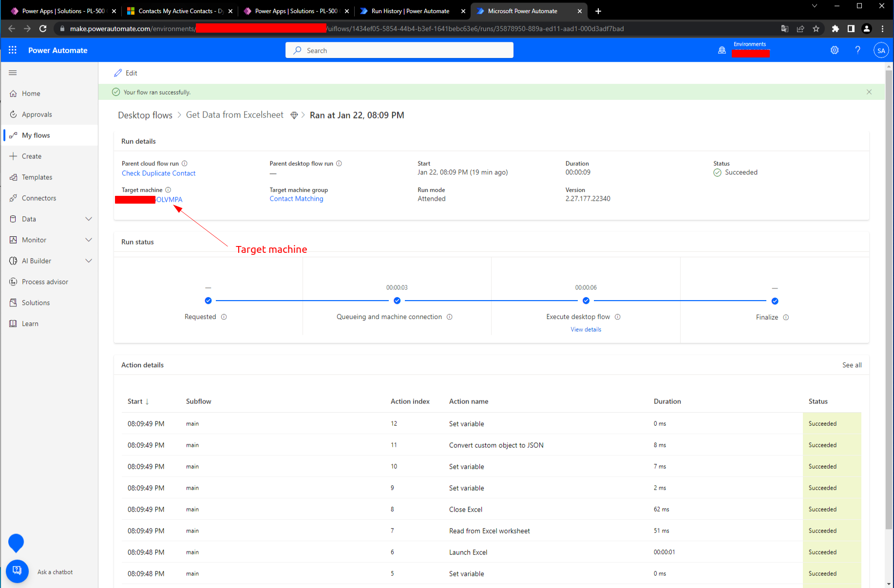Expand the Monitor section in sidebar
This screenshot has height=588, width=894.
pos(89,240)
